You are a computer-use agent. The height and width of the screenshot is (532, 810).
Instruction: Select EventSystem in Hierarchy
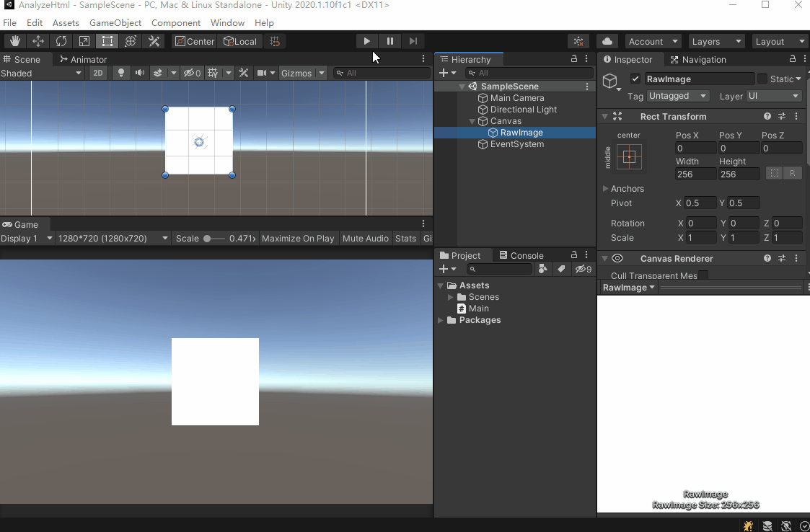(x=516, y=144)
